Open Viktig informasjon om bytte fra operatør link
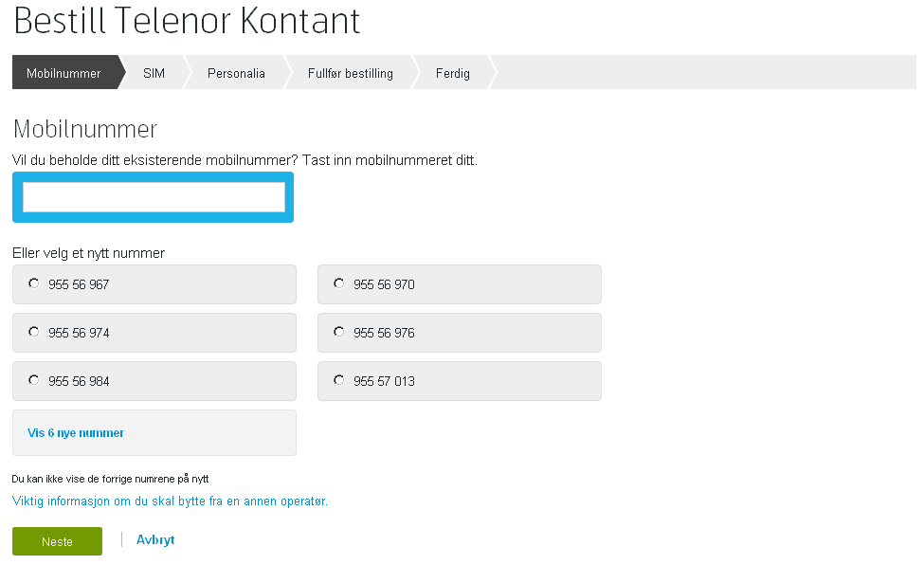Screen dimensions: 924x583 (x=170, y=501)
